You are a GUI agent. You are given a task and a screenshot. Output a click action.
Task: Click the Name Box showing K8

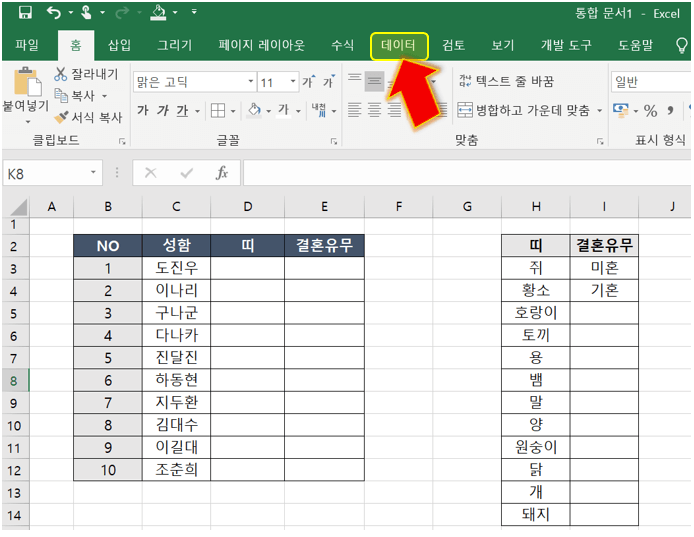coord(53,173)
